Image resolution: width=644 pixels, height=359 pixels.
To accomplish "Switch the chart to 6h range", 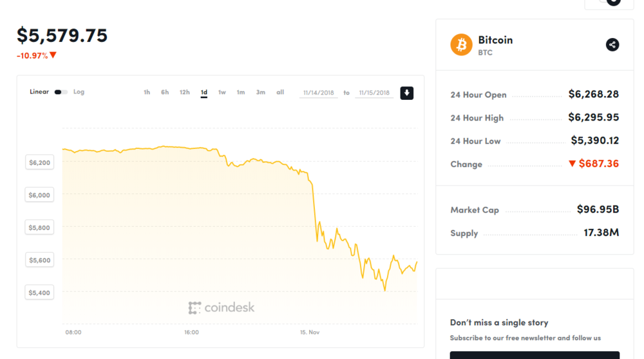I will point(165,92).
